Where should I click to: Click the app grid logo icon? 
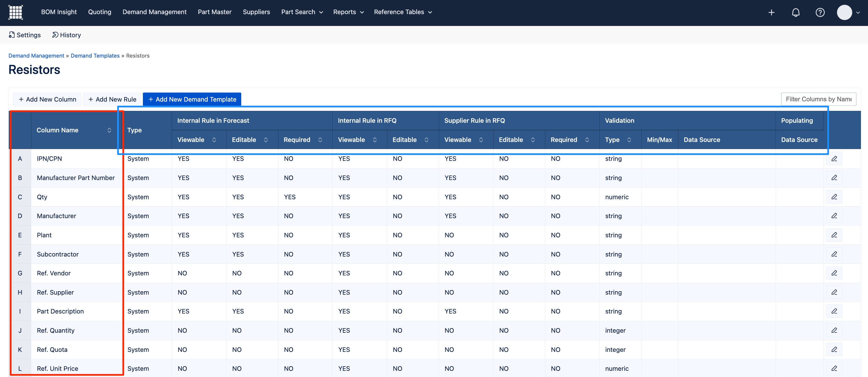(x=15, y=12)
